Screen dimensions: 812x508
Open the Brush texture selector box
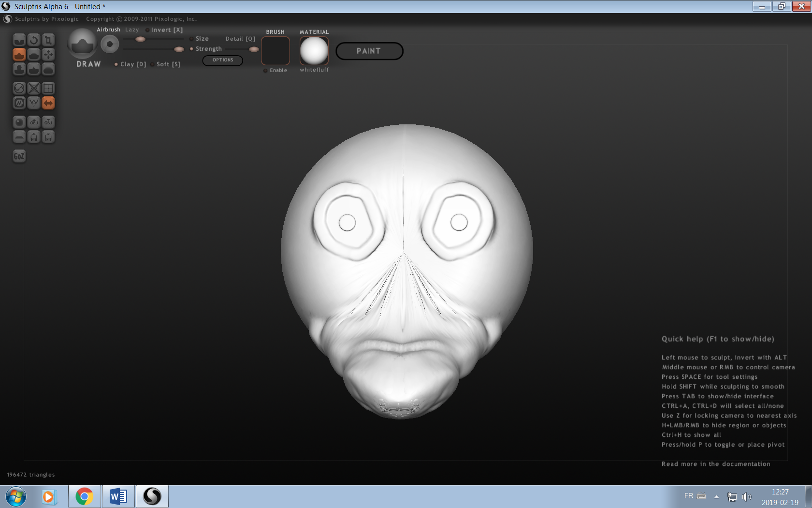coord(275,51)
